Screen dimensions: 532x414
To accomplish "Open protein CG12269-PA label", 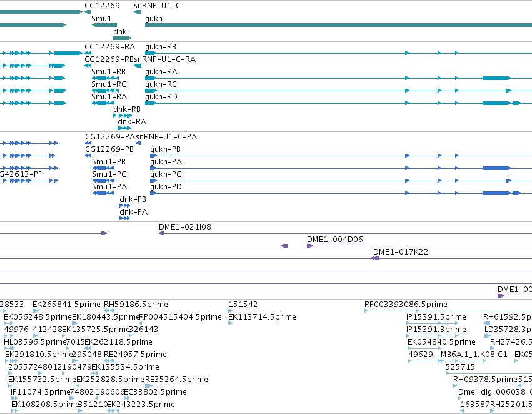I will tap(110, 137).
